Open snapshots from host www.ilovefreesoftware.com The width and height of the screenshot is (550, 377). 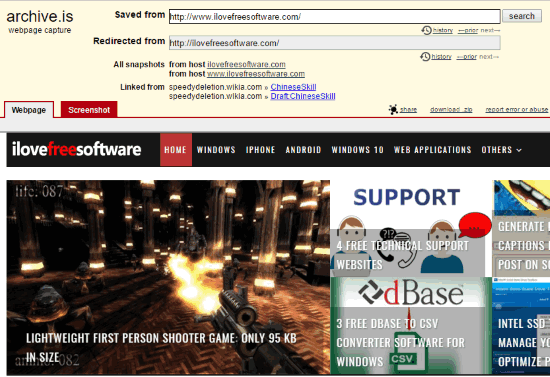(x=256, y=74)
